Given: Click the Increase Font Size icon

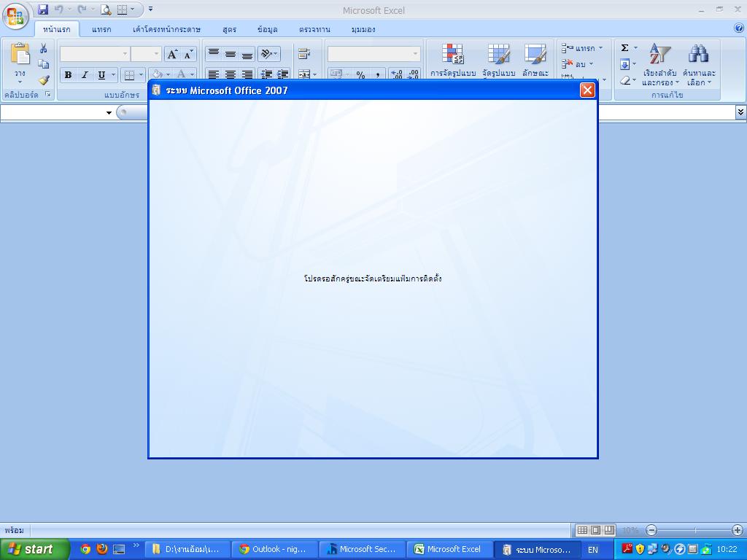Looking at the screenshot, I should (x=172, y=54).
